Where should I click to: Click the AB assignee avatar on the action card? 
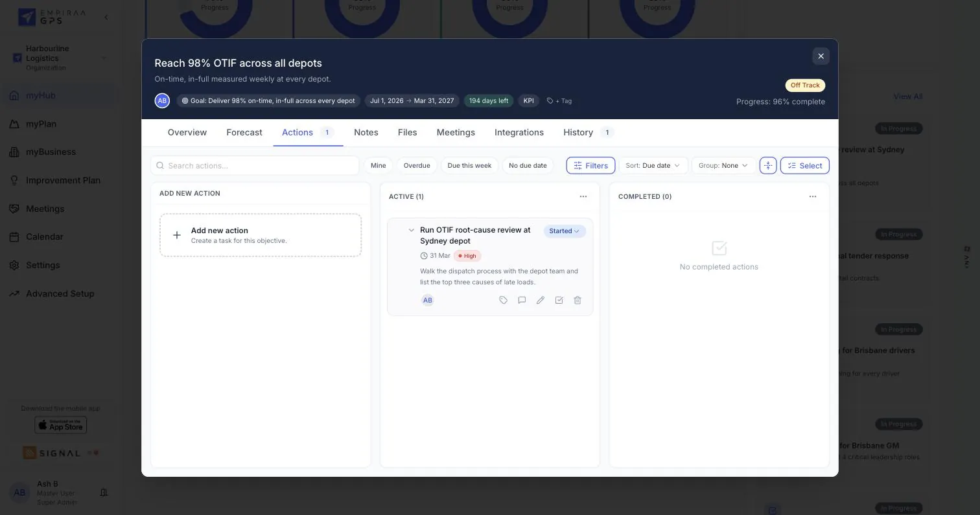click(427, 300)
